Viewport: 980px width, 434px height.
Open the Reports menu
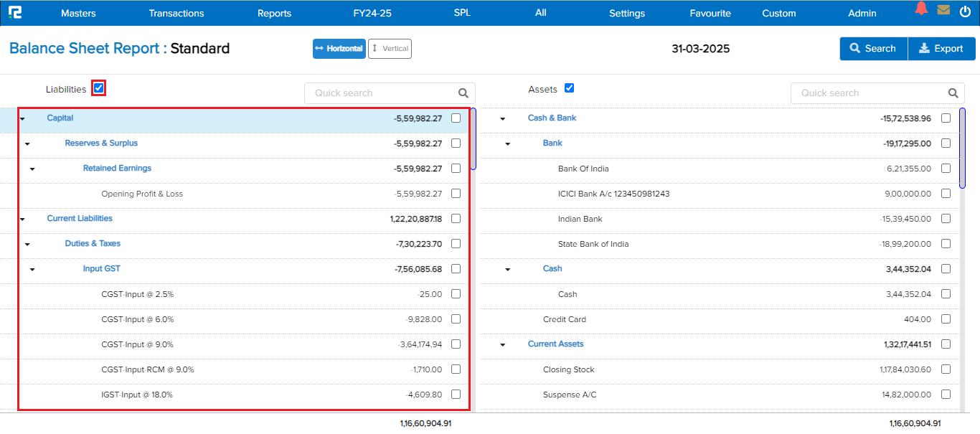click(274, 13)
